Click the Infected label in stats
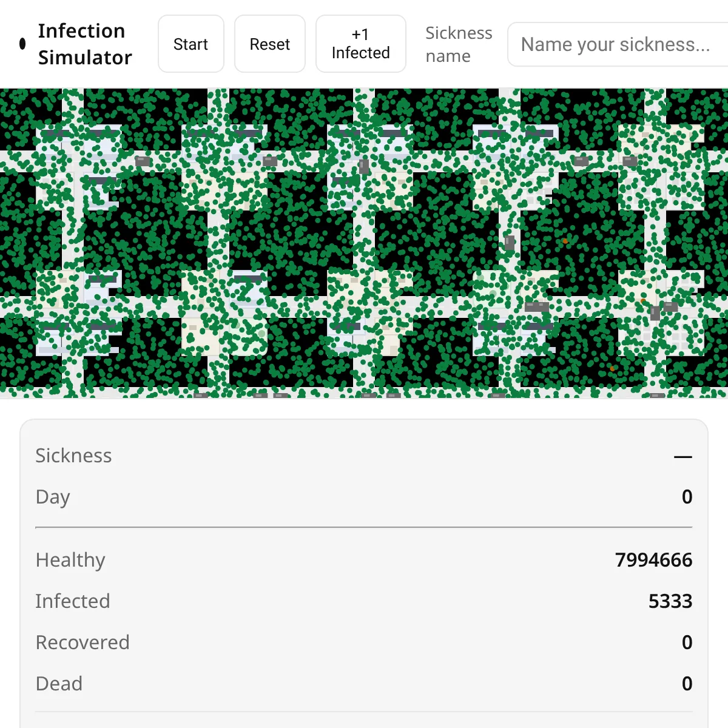 (73, 601)
